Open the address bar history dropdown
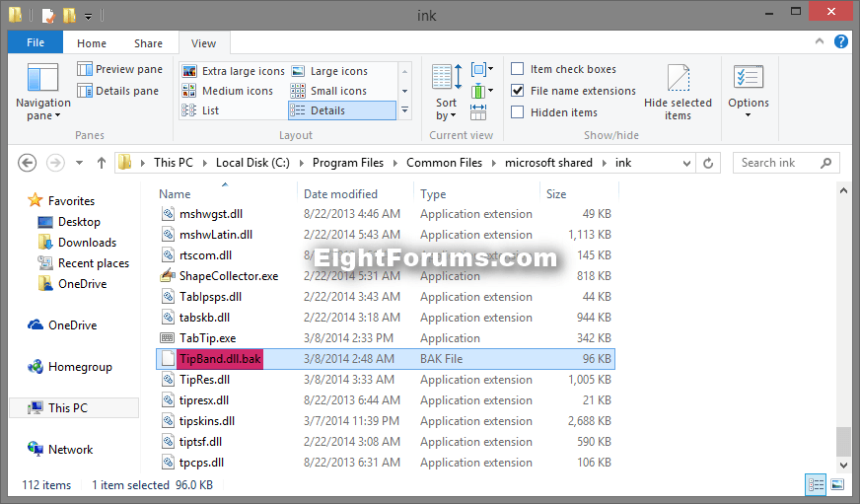This screenshot has width=860, height=504. pos(686,163)
